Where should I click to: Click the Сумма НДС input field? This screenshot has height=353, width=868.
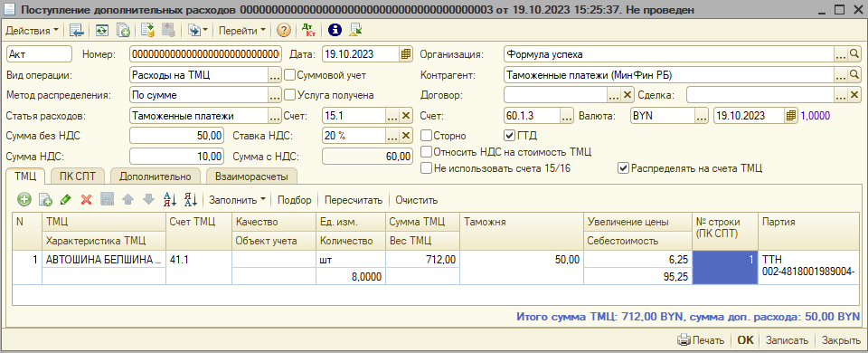coord(177,157)
